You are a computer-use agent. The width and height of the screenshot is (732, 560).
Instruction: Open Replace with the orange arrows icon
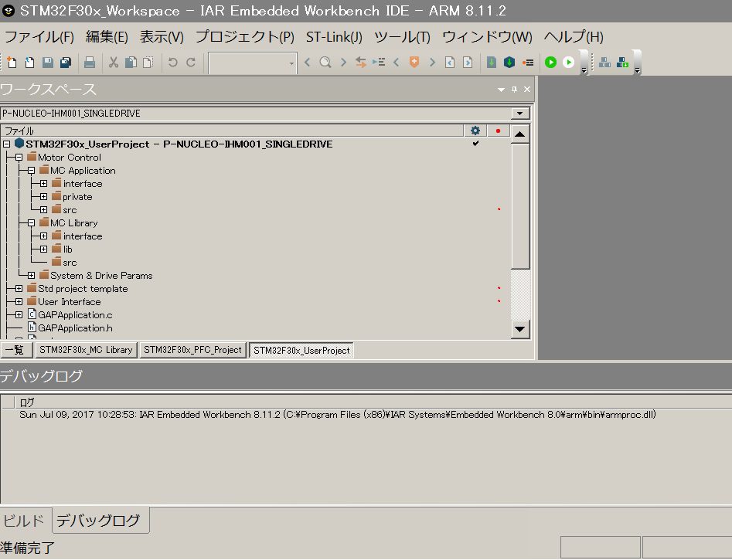[360, 62]
